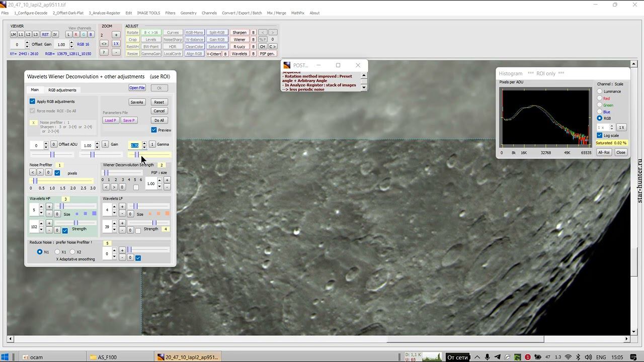Click the RST viewer button
This screenshot has width=644, height=362.
[45, 35]
